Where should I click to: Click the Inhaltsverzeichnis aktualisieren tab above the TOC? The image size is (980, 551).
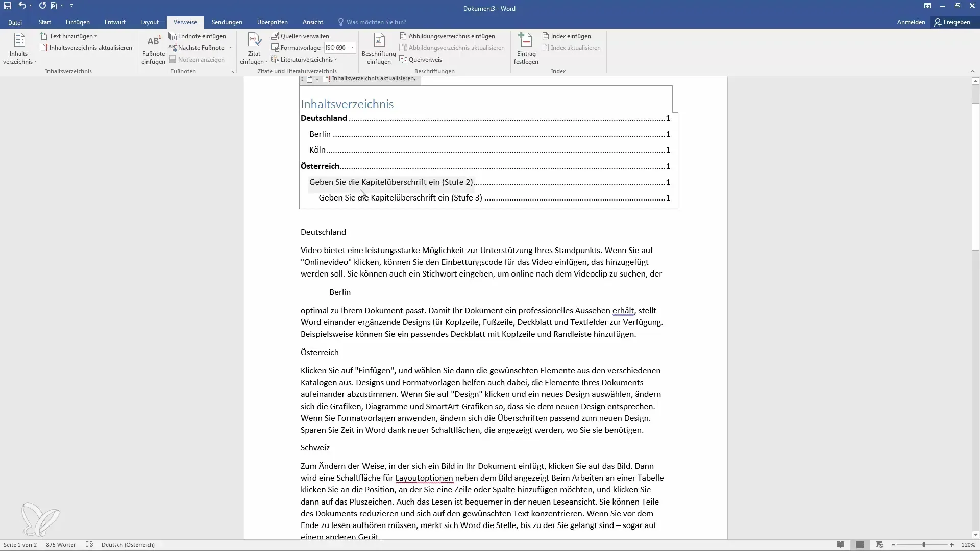(x=371, y=79)
